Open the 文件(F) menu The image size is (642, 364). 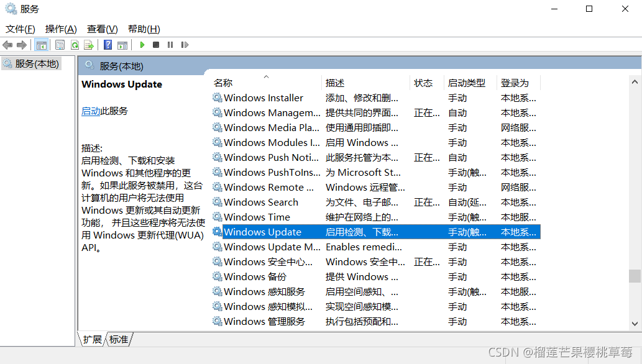pyautogui.click(x=20, y=29)
